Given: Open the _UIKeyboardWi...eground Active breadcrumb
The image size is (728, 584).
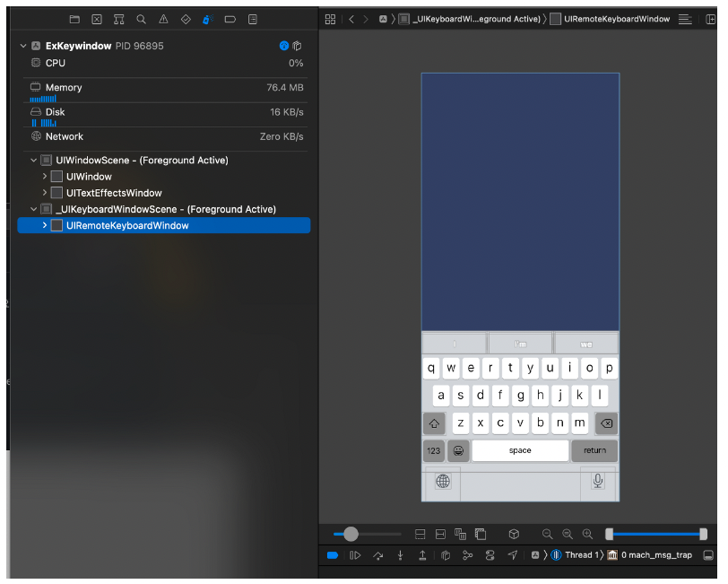Looking at the screenshot, I should click(x=470, y=19).
